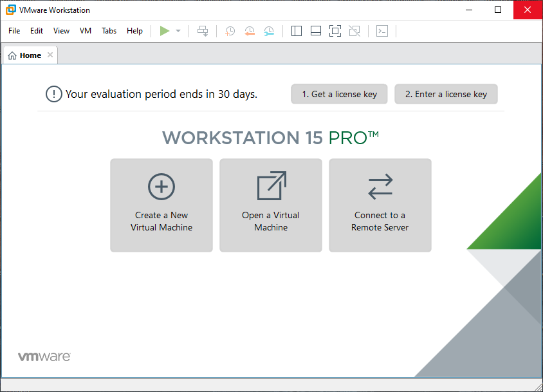Open the Tabs menu
The width and height of the screenshot is (543, 392).
point(109,31)
